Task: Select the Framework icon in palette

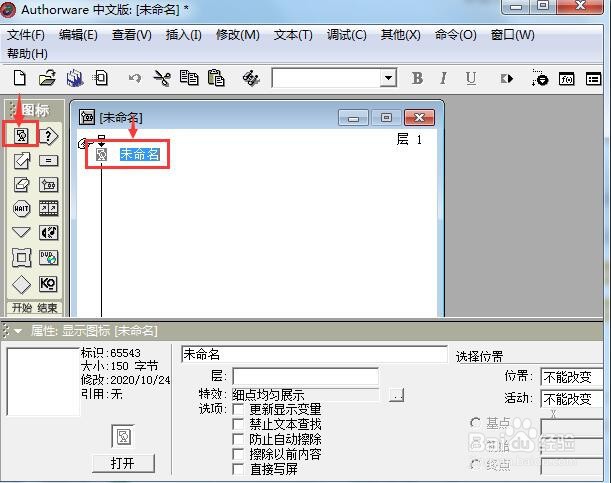Action: [x=21, y=257]
